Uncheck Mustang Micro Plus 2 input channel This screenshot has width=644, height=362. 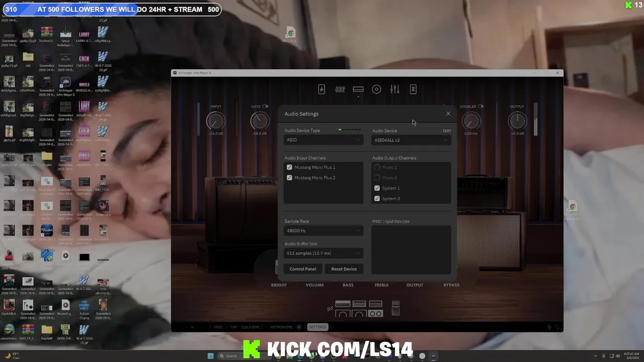click(x=289, y=178)
